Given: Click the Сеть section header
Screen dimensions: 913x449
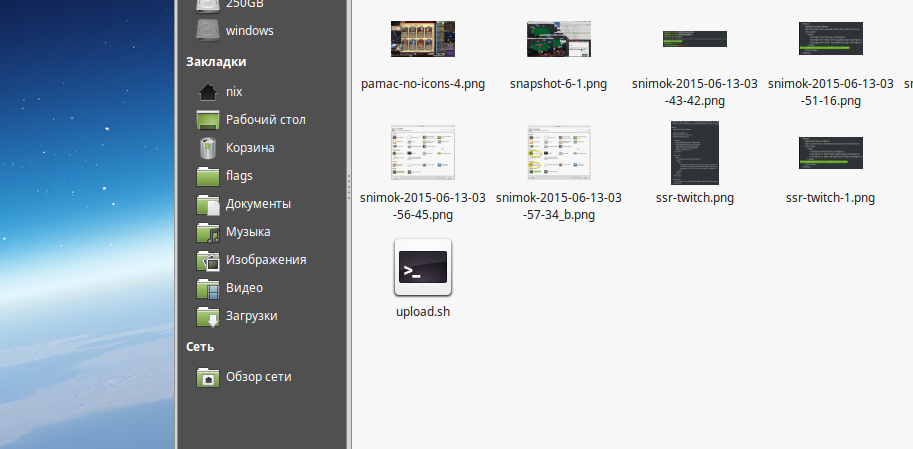Looking at the screenshot, I should click(x=200, y=347).
